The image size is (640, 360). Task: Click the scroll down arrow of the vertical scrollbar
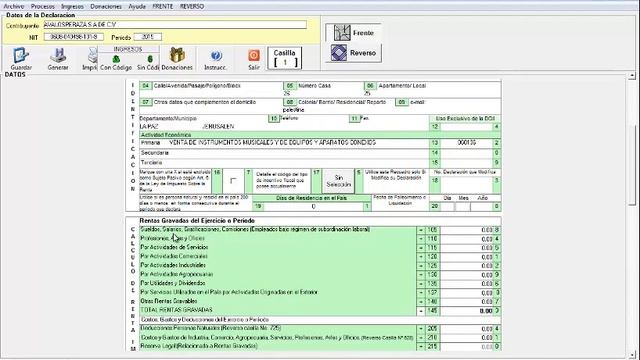(632, 355)
